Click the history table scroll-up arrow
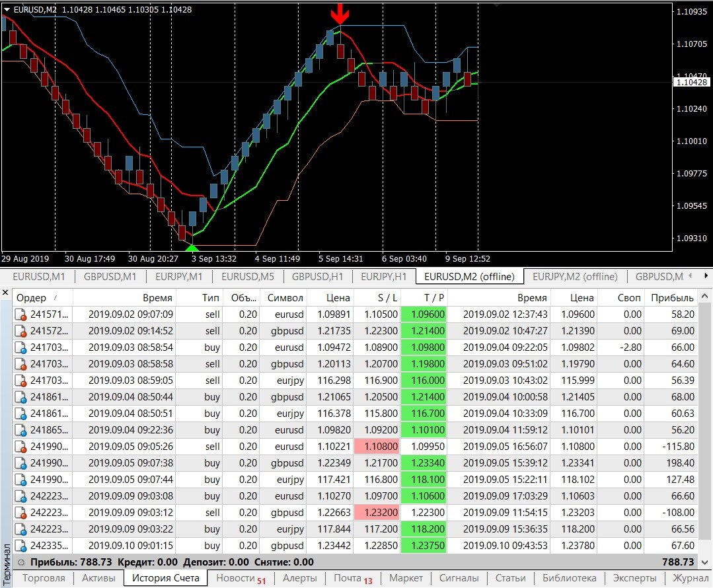713x588 pixels. click(x=705, y=297)
